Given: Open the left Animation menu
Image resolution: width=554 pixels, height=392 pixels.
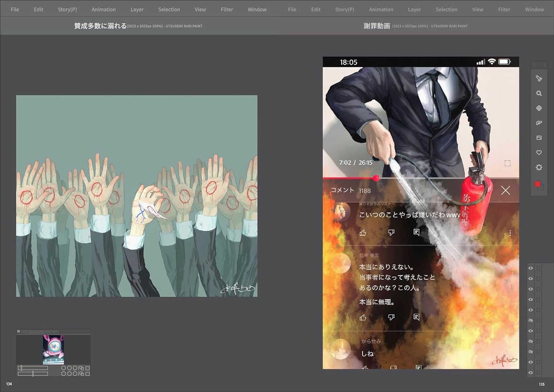Looking at the screenshot, I should (x=104, y=9).
